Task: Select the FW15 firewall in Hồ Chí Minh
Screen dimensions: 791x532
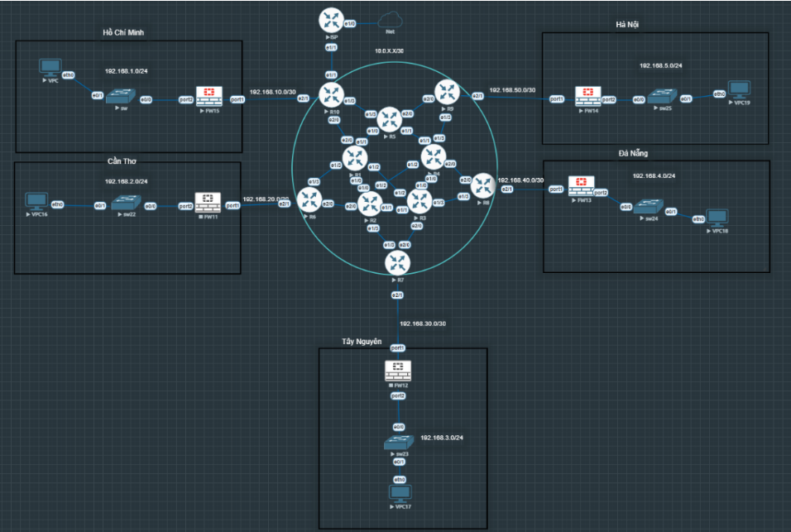Action: 208,97
